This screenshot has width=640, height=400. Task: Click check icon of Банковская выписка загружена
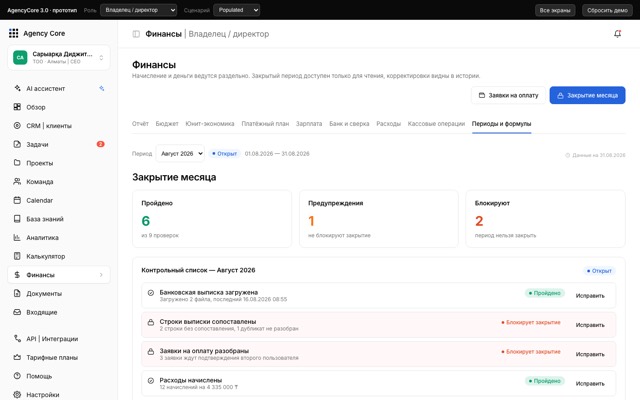(x=151, y=293)
